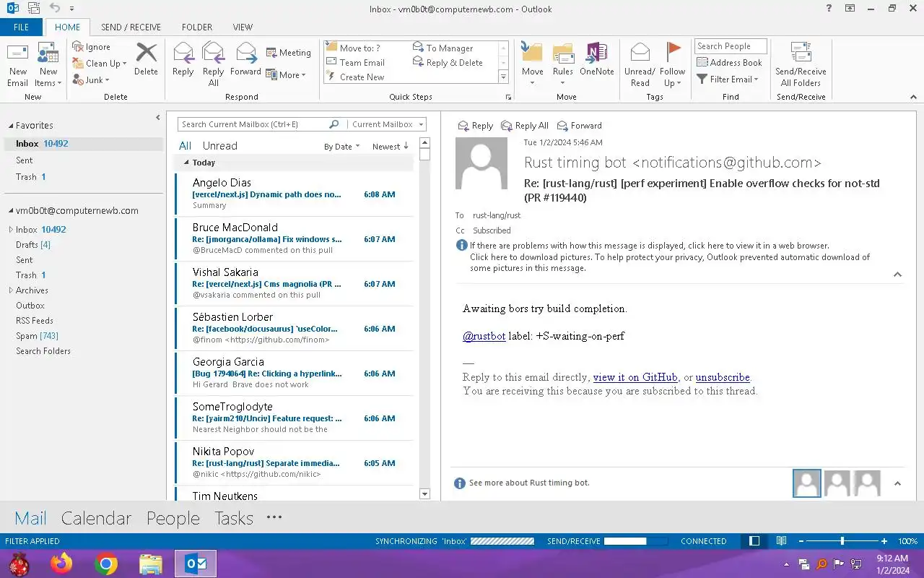Switch to People view
Screen dimensions: 924x578
pos(173,518)
